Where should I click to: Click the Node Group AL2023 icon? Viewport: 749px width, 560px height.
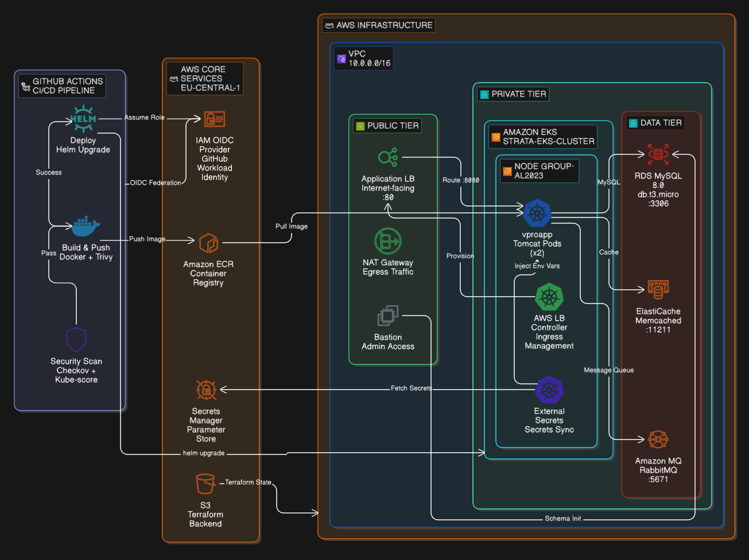[x=507, y=171]
